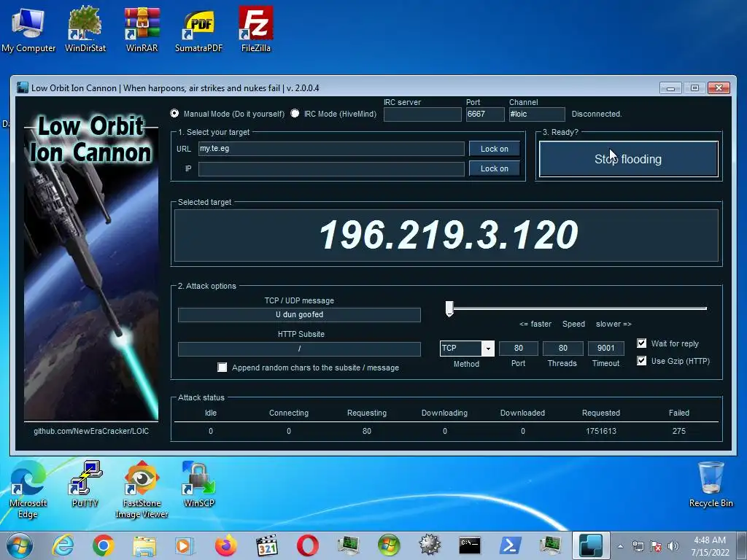Screen dimensions: 747x560
Task: Open the Recycle Bin
Action: [711, 485]
